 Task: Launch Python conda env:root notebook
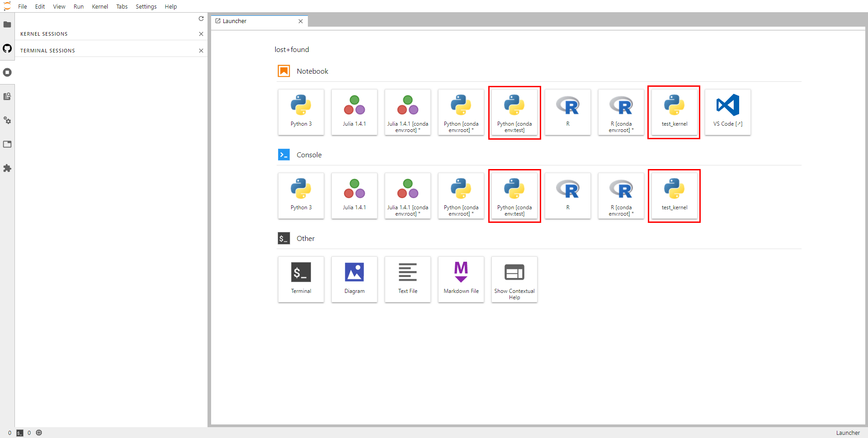(461, 112)
